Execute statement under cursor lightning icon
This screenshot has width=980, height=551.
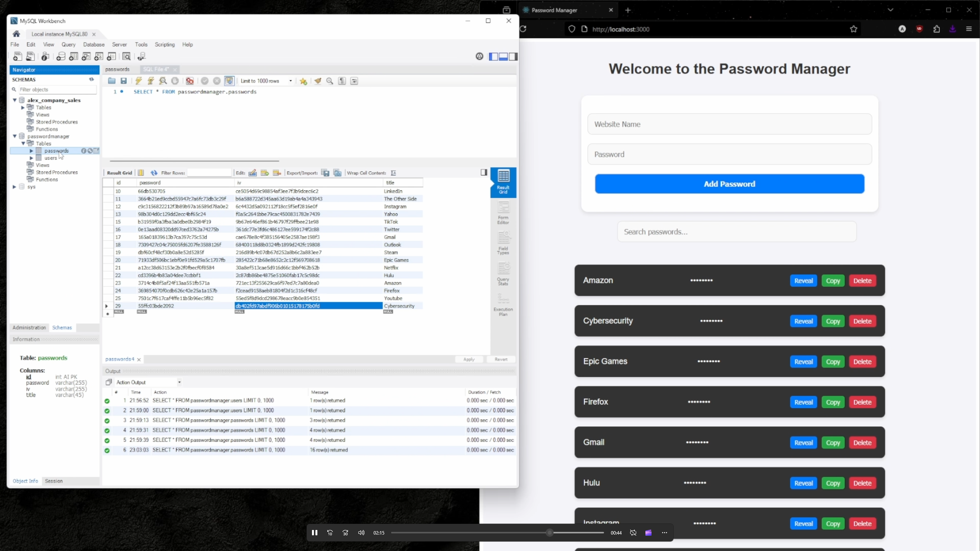coord(151,81)
